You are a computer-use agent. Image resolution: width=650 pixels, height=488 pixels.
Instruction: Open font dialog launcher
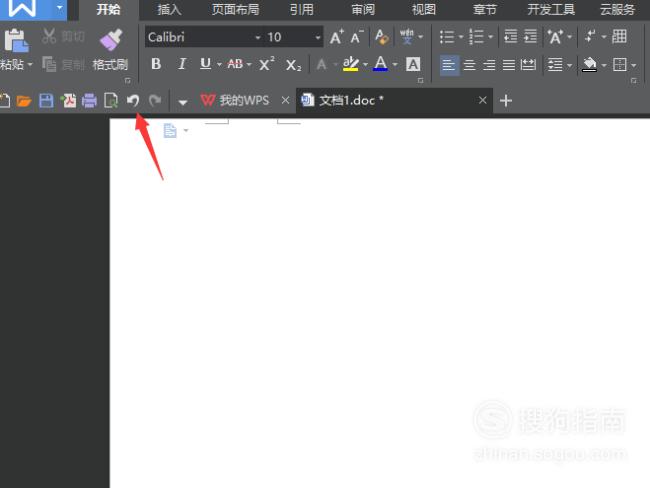pos(420,80)
